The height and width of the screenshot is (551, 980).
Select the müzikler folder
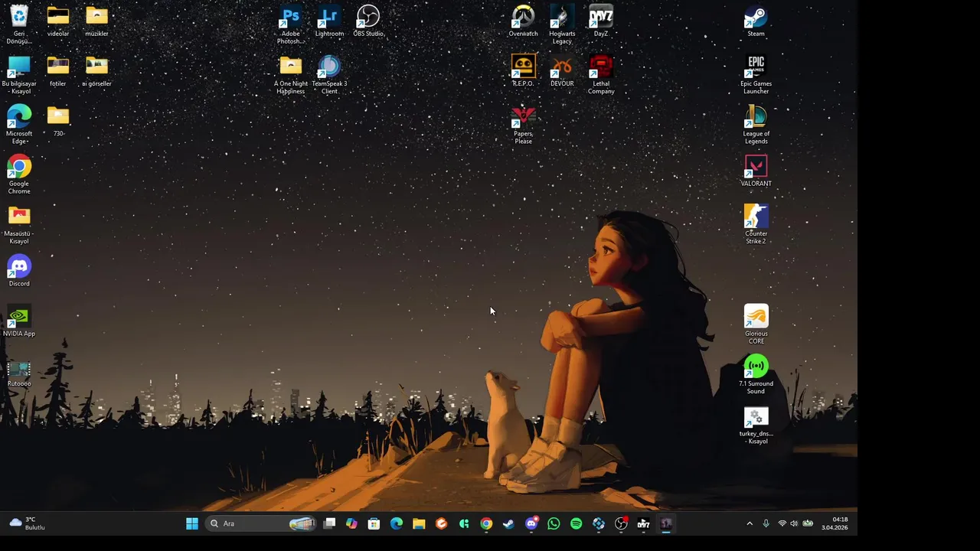click(x=96, y=21)
